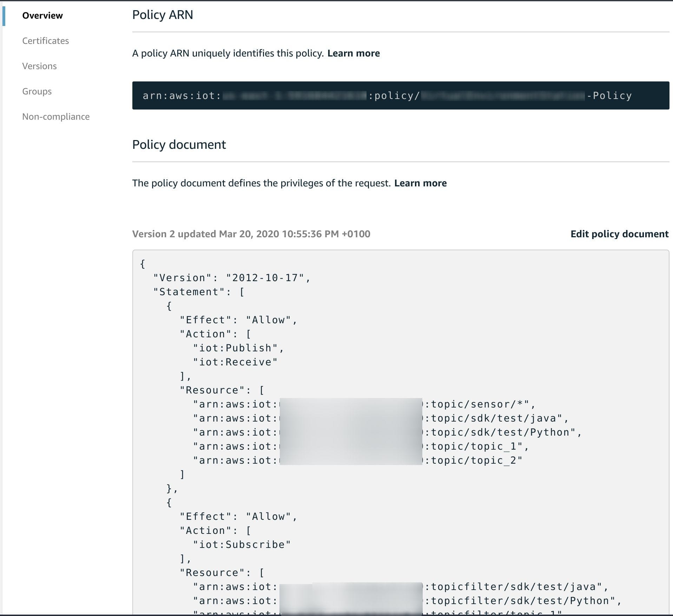Click the topic/sdk/test/java resource line
The height and width of the screenshot is (616, 673).
(x=381, y=418)
